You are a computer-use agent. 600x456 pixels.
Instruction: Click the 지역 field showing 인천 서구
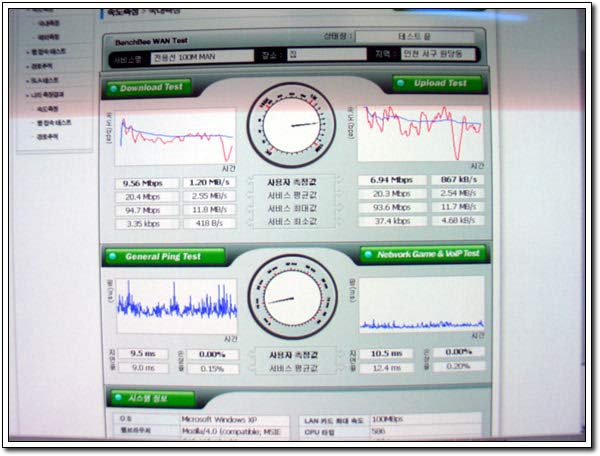pos(437,54)
